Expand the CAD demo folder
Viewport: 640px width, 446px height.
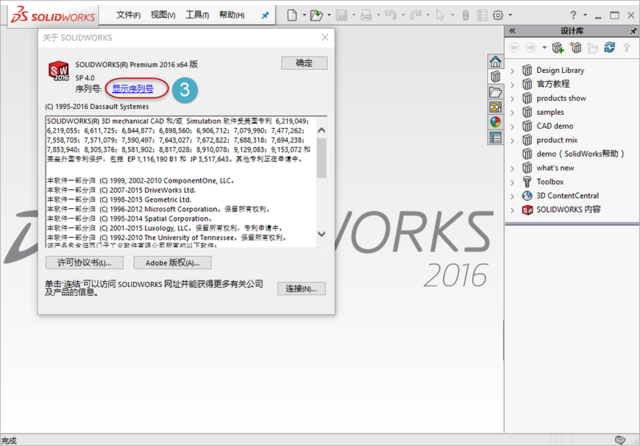tap(513, 126)
